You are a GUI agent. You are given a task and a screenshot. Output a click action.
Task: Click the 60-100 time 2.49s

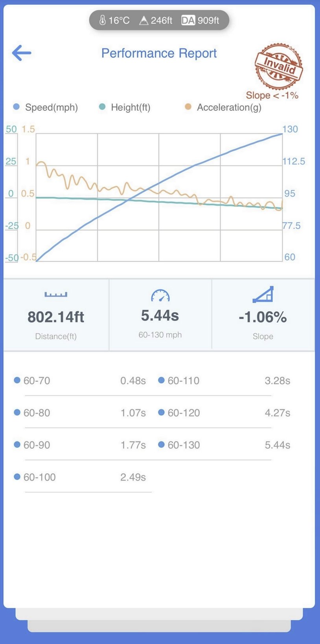[133, 477]
